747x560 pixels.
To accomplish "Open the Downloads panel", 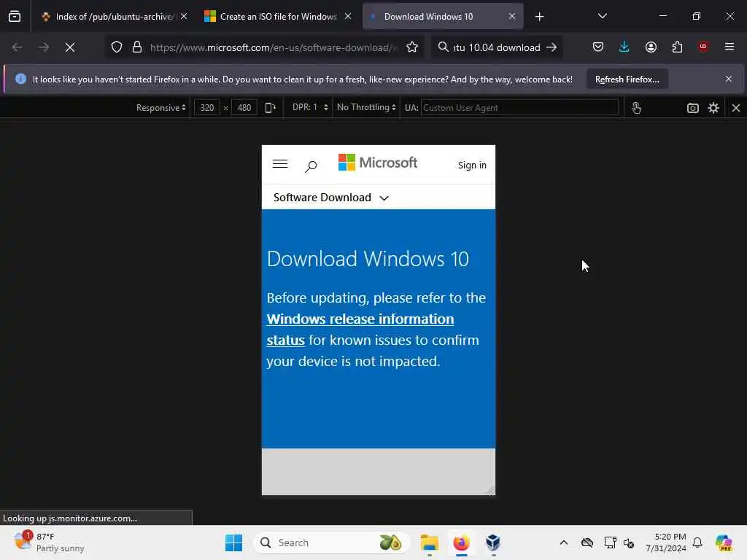I will 624,47.
